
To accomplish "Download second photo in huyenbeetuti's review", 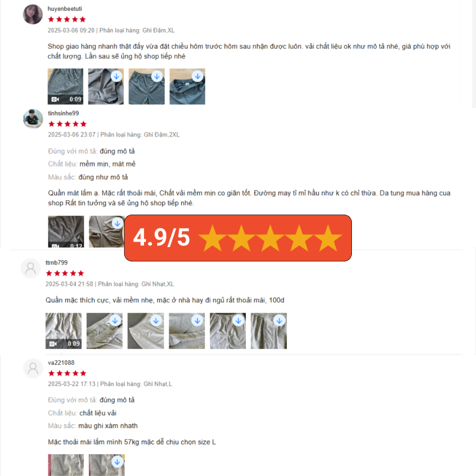I will tap(117, 77).
